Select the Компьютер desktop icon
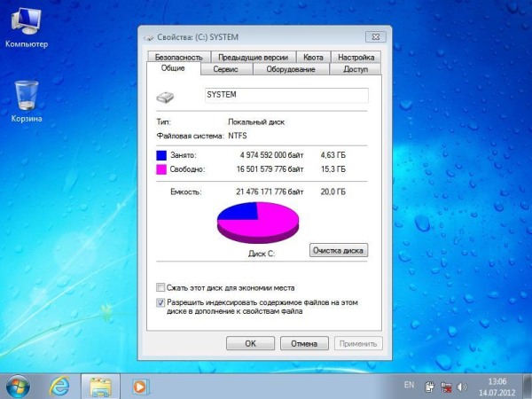 click(27, 27)
